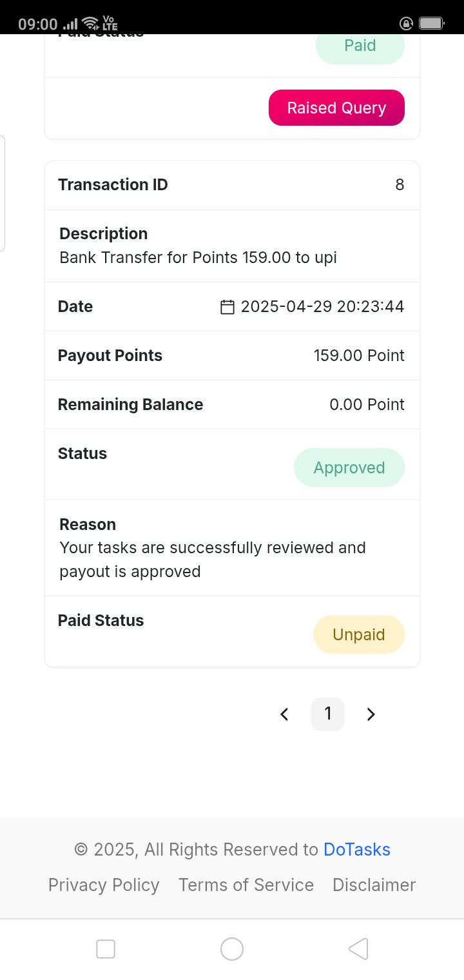Click the Raised Query button

pyautogui.click(x=336, y=108)
